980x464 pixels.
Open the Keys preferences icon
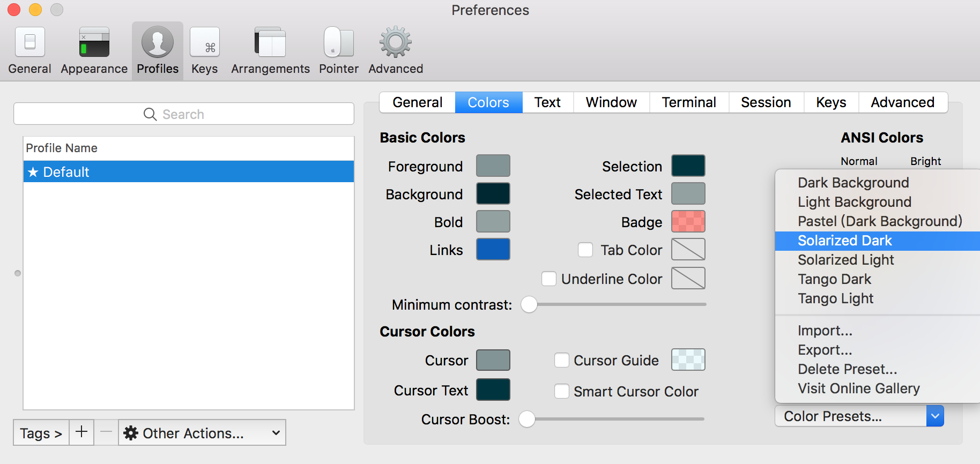click(205, 43)
